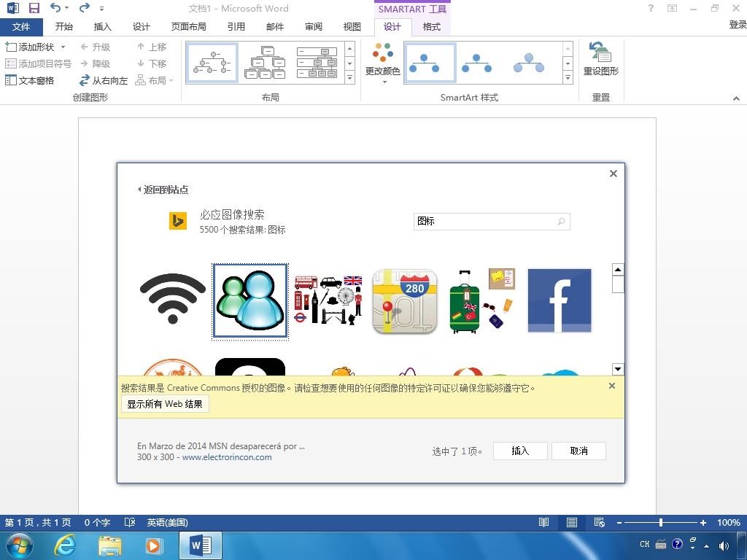Click 返回到站点 back link
Viewport: 747px width, 560px height.
tap(163, 190)
